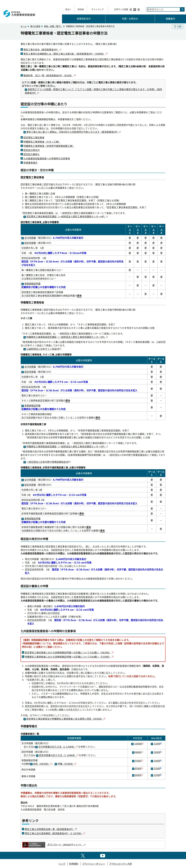This screenshot has width=186, height=868.
Task: Click the 九州産業保安監督部 site logo
Action: click(x=19, y=13)
